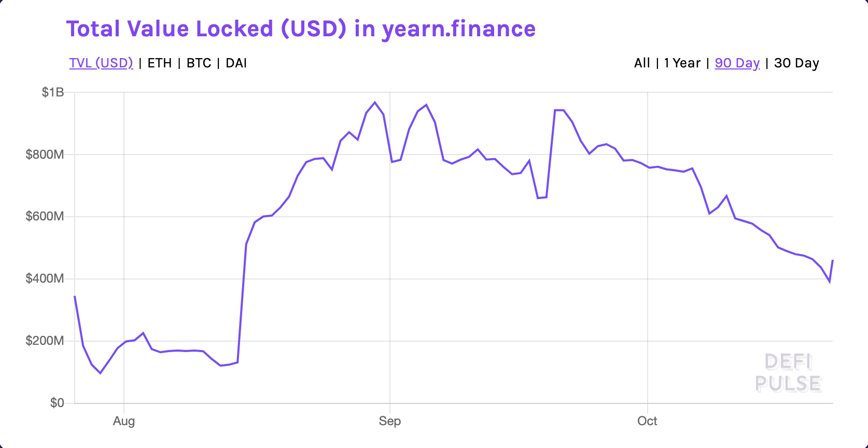
Task: Click the chart title heading
Action: [301, 29]
